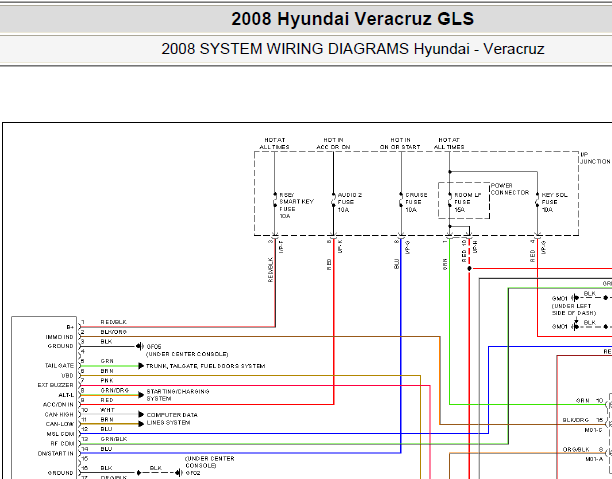612x479 pixels.
Task: Click the "ACC/ON IN" pin label
Action: [x=58, y=405]
